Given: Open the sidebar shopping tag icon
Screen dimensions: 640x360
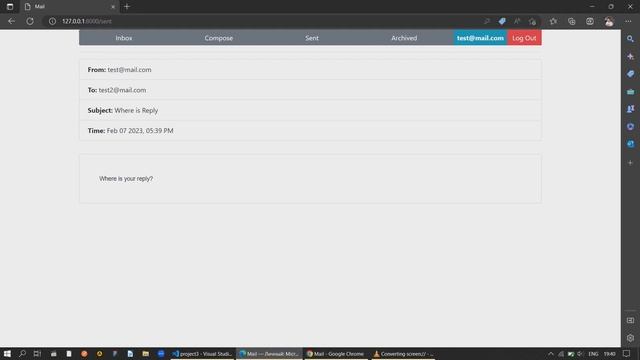Looking at the screenshot, I should click(631, 74).
